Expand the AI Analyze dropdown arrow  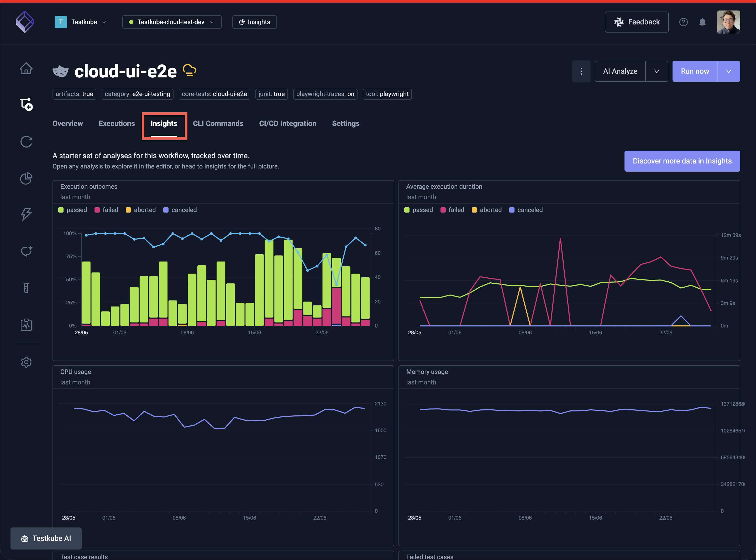[657, 71]
